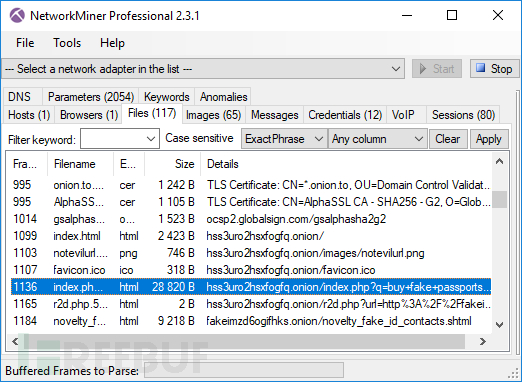Image resolution: width=522 pixels, height=382 pixels.
Task: Select the notevilurl.... png row
Action: coord(251,253)
